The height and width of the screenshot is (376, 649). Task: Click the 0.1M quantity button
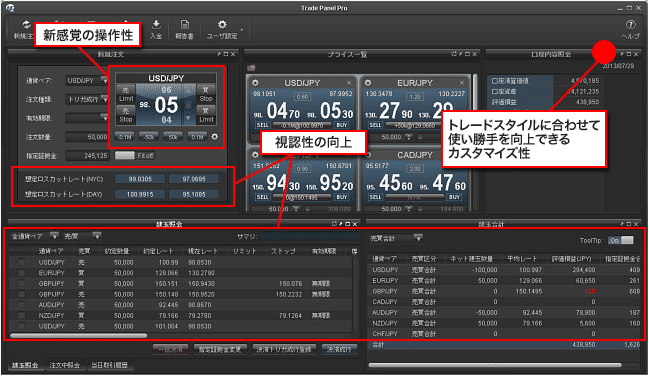point(197,137)
